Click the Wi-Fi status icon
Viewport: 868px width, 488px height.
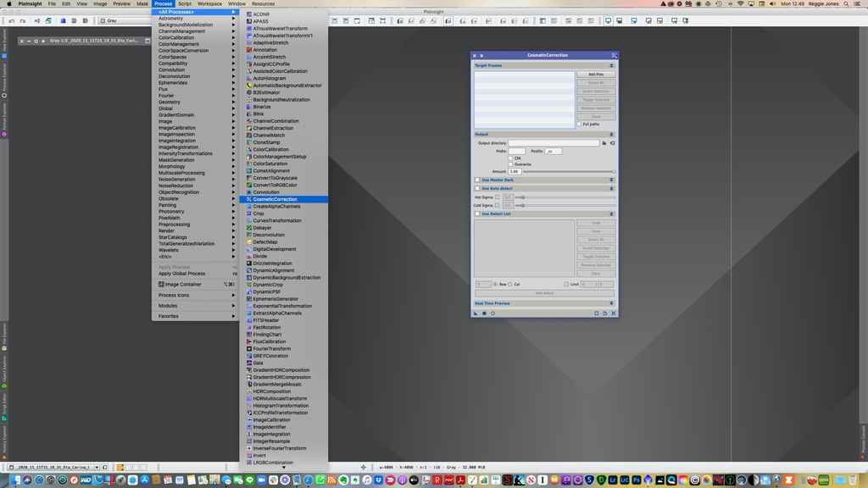tap(740, 3)
